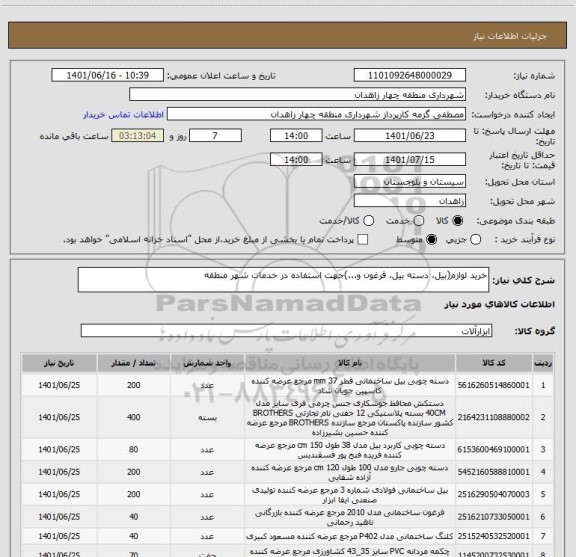Choose the متوسط purchase type
This screenshot has width=576, height=557.
point(431,240)
